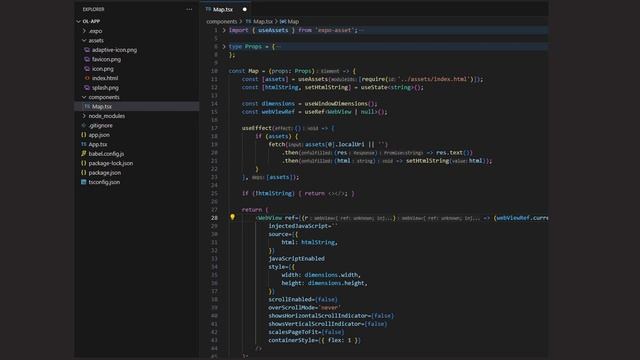Image resolution: width=640 pixels, height=360 pixels.
Task: Click the package.json braces icon
Action: pyautogui.click(x=84, y=172)
